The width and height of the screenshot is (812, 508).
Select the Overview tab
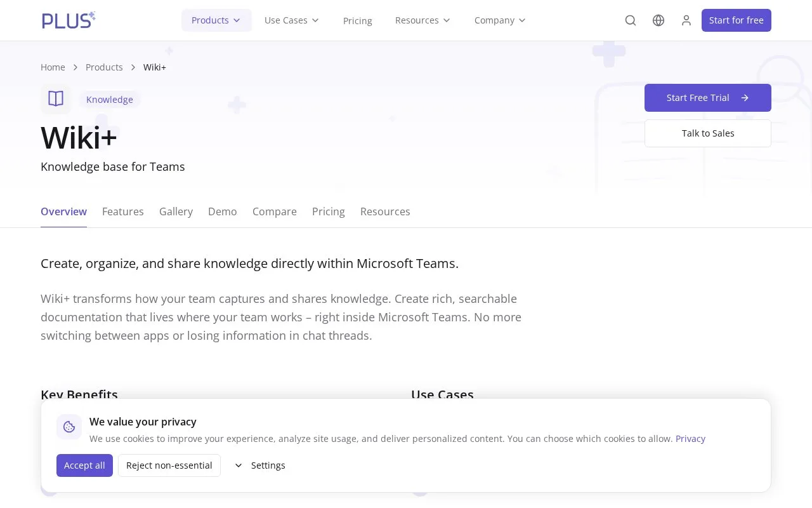63,211
